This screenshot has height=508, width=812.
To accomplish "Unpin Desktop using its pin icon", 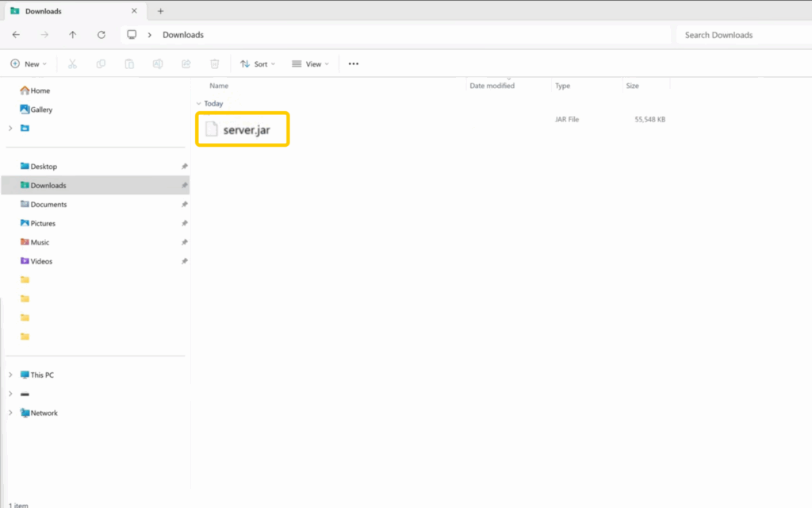I will [184, 167].
